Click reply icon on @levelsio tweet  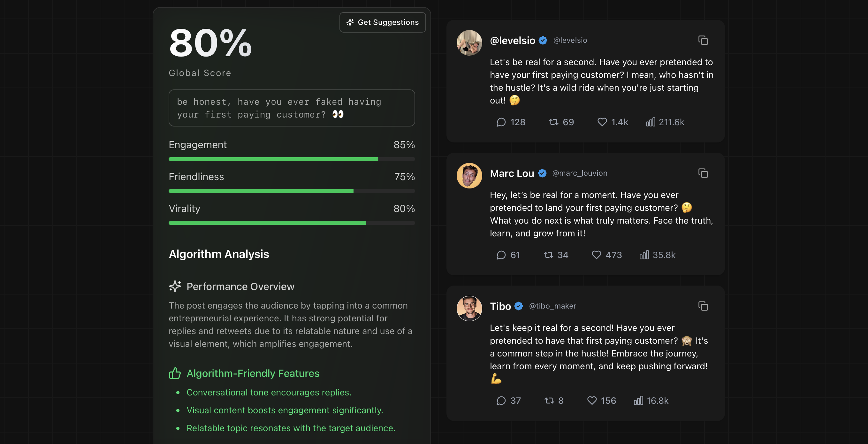(501, 122)
